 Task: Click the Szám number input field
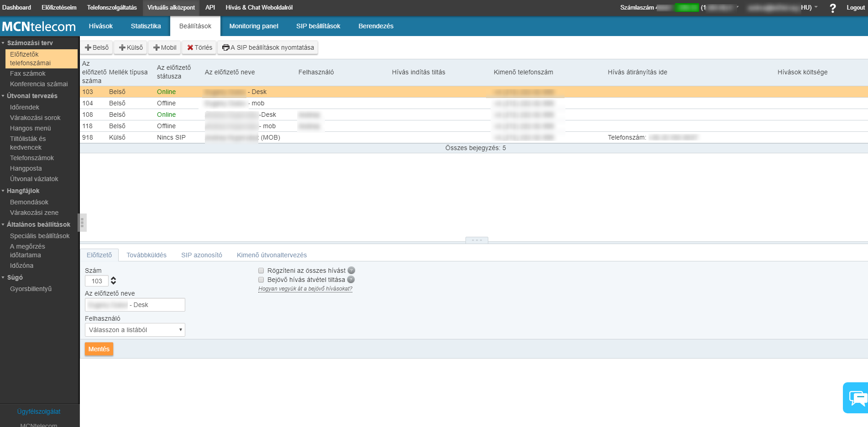click(97, 281)
